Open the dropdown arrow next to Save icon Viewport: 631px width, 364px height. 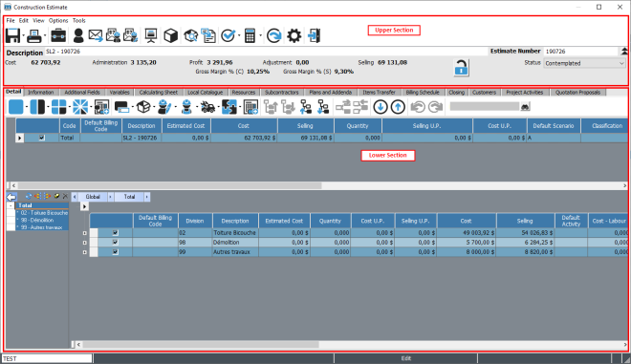point(23,35)
